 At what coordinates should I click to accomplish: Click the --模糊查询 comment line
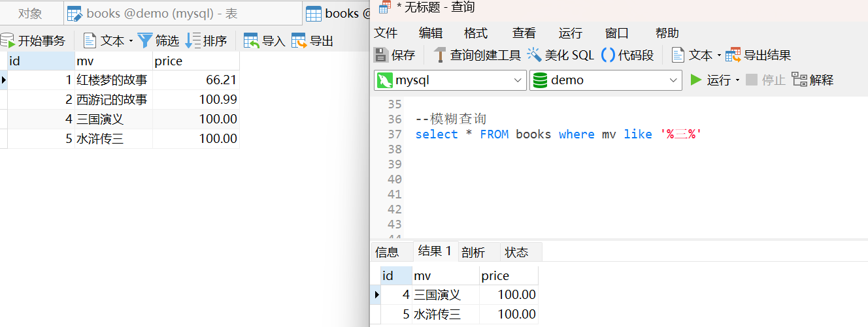[451, 119]
